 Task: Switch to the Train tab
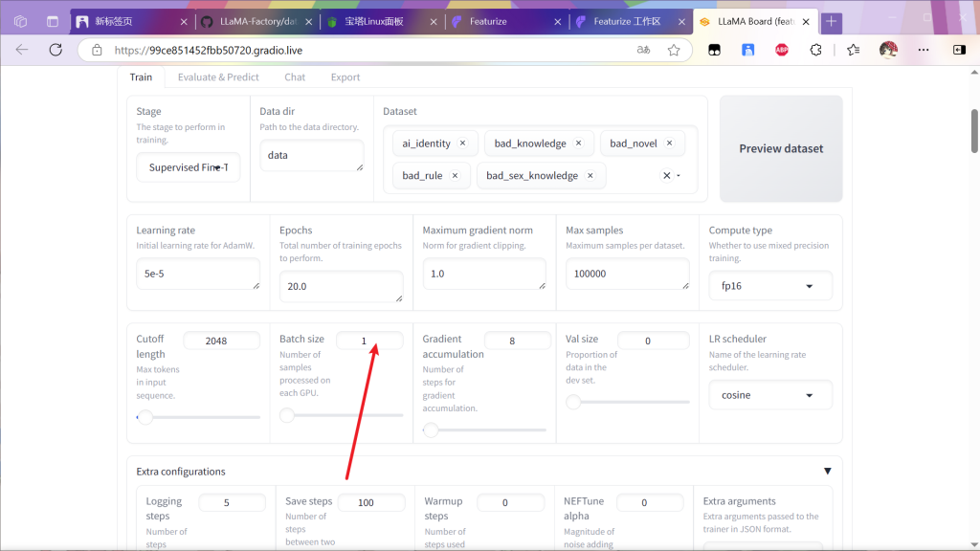[141, 77]
